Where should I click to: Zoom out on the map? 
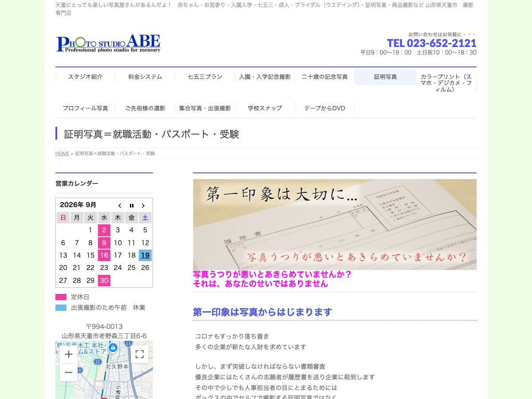click(x=69, y=372)
